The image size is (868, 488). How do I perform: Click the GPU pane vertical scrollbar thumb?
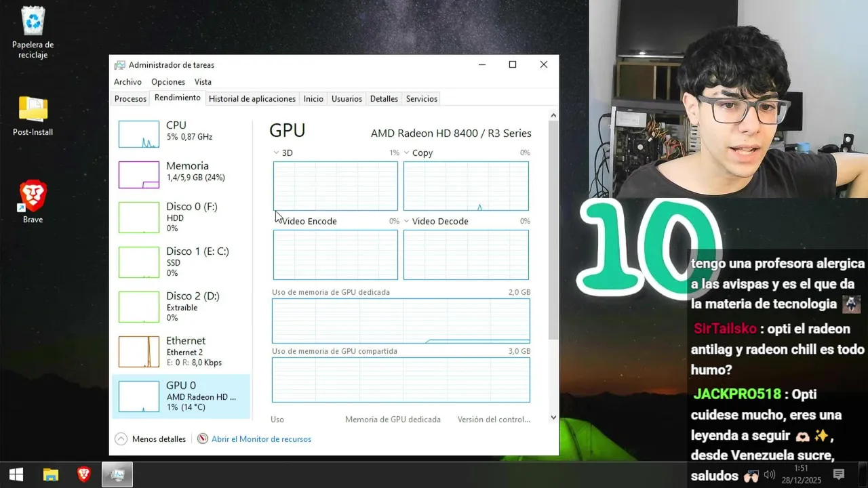pos(553,230)
